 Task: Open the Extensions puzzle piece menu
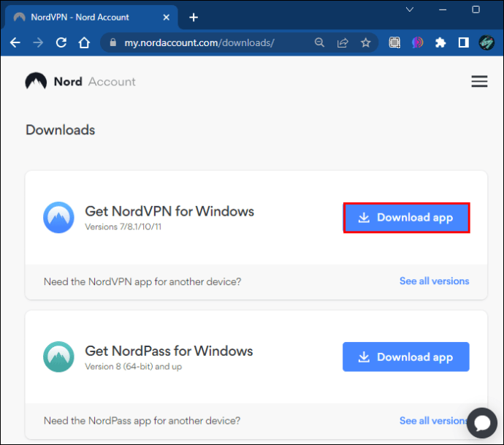(440, 42)
